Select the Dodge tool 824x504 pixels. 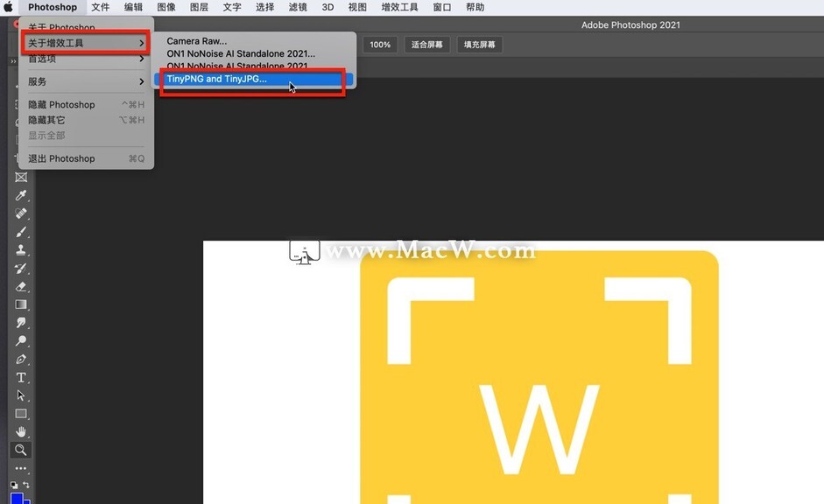point(21,341)
